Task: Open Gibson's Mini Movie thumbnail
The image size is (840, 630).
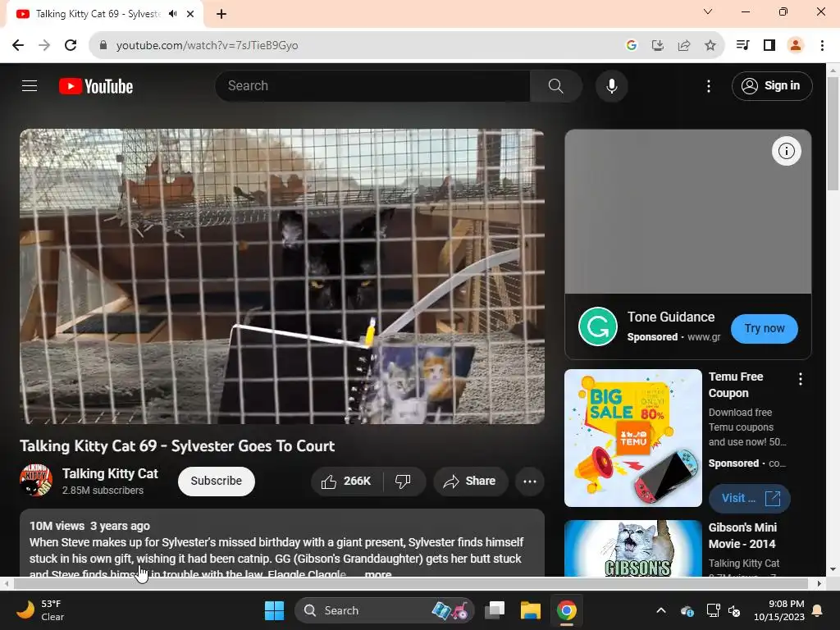Action: point(632,549)
